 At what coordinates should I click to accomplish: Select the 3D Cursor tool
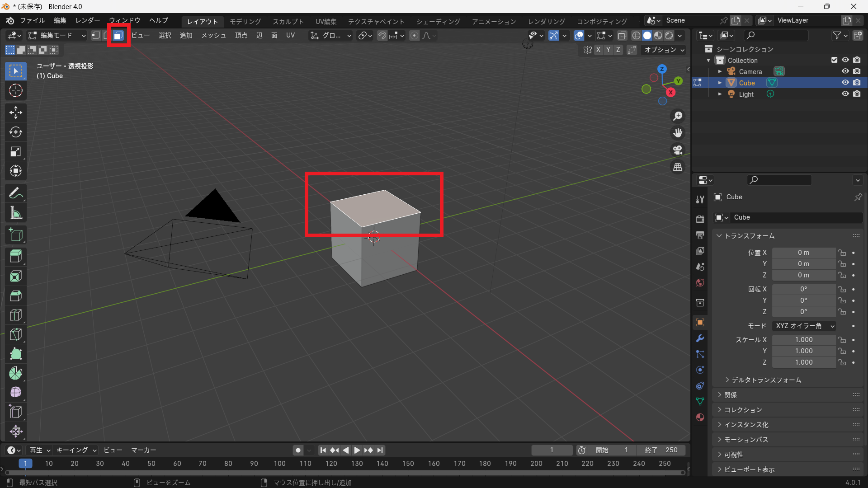coord(16,90)
